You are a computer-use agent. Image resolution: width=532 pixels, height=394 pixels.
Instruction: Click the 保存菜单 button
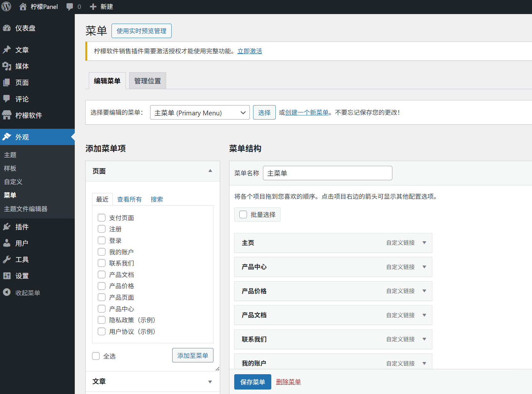click(x=252, y=382)
